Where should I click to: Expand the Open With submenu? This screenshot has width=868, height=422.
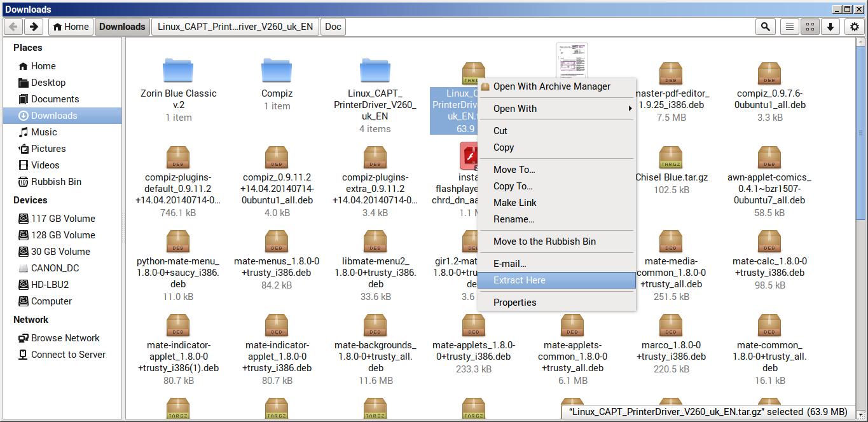click(556, 109)
